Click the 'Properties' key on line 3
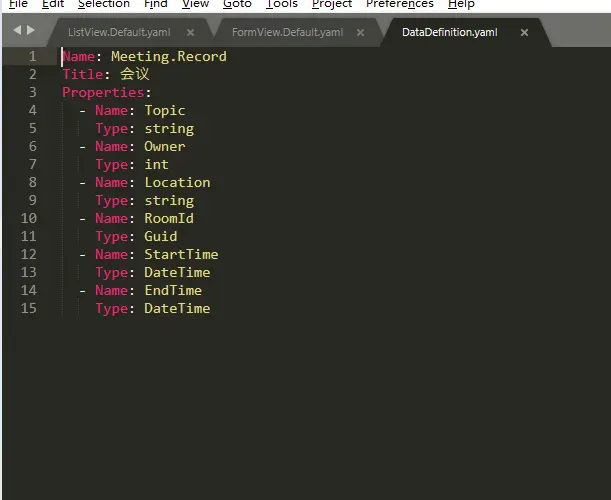Viewport: 611px width, 500px height. pos(103,93)
